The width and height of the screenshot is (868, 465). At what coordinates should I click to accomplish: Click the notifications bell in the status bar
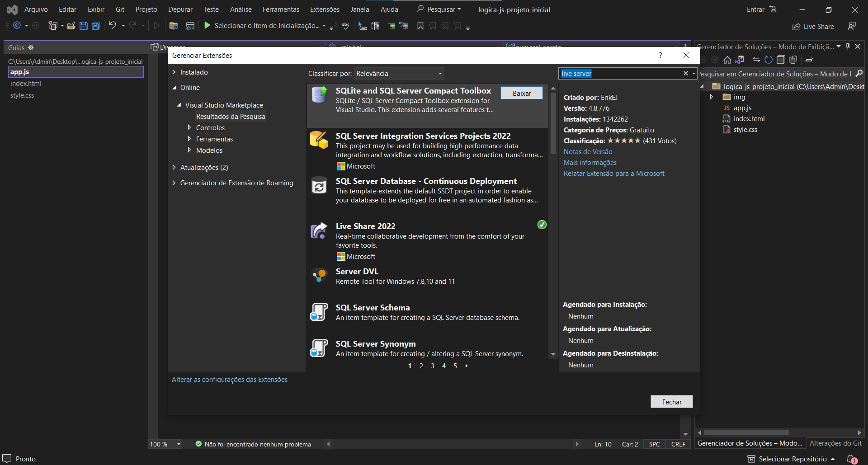pyautogui.click(x=851, y=459)
